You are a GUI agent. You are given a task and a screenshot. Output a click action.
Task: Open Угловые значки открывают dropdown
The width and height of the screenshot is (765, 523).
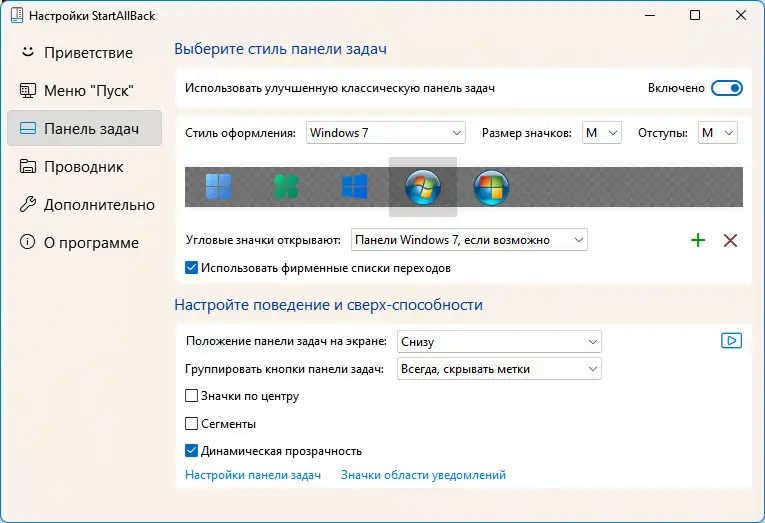[x=469, y=240]
